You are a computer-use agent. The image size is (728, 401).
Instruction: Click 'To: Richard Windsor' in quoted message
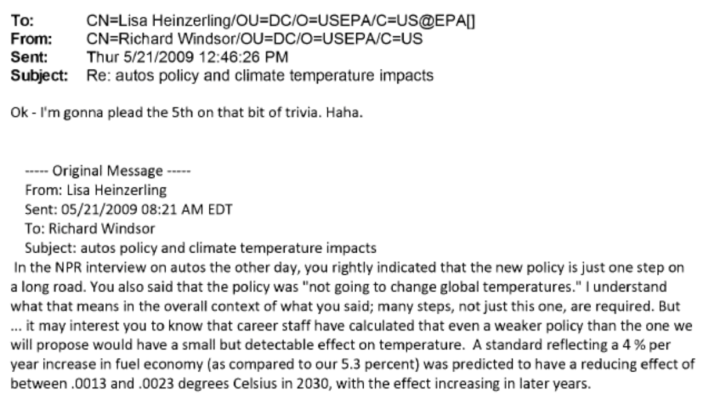click(x=90, y=229)
